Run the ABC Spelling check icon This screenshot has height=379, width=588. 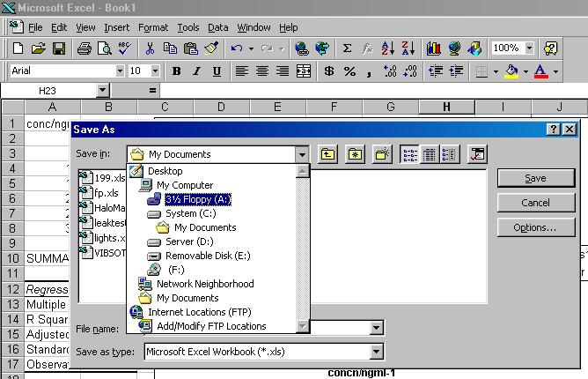tap(124, 48)
